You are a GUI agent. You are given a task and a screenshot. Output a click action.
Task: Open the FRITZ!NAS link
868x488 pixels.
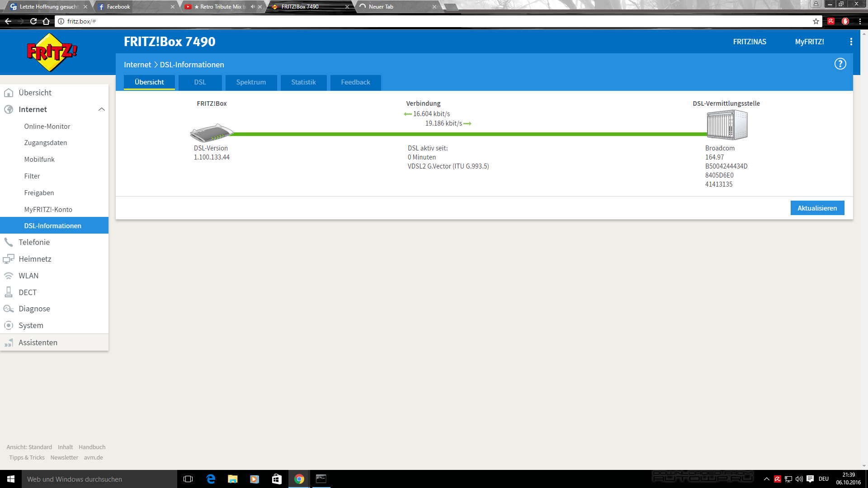coord(750,42)
